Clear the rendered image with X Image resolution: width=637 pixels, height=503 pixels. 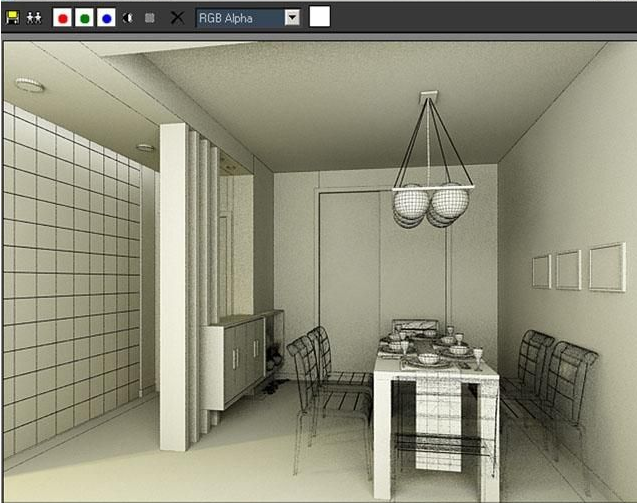[x=177, y=18]
